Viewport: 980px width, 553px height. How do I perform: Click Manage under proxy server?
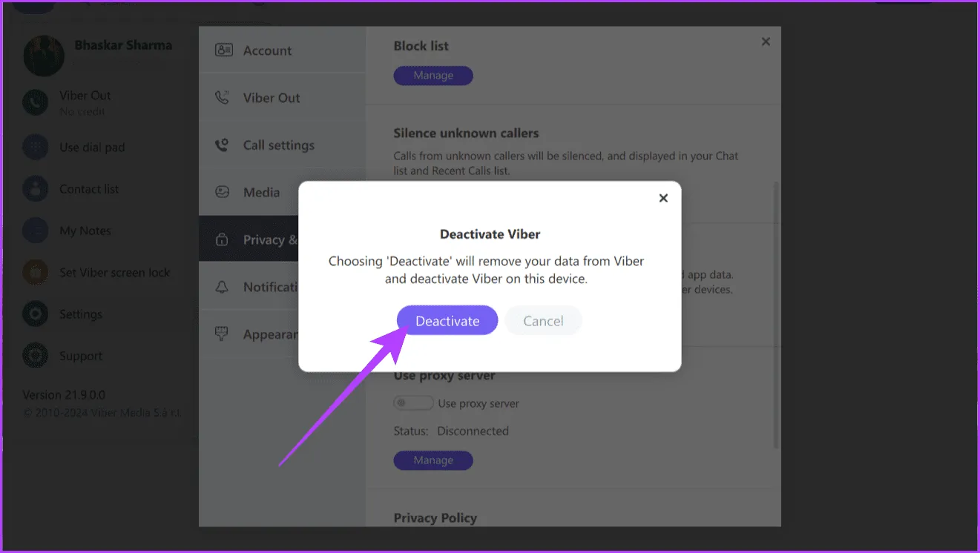click(x=433, y=460)
